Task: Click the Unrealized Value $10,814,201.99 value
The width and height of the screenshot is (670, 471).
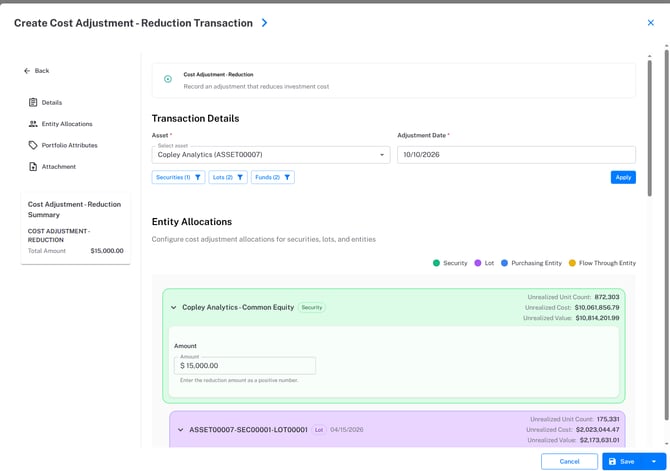Action: pyautogui.click(x=597, y=318)
